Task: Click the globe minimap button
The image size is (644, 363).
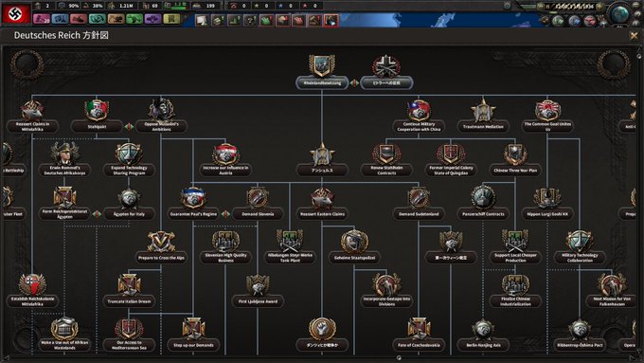Action: [x=620, y=15]
